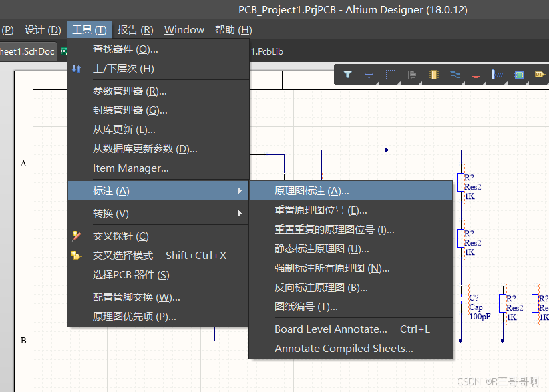This screenshot has height=392, width=549.
Task: Expand the 标注 (A) submenu
Action: click(x=158, y=191)
